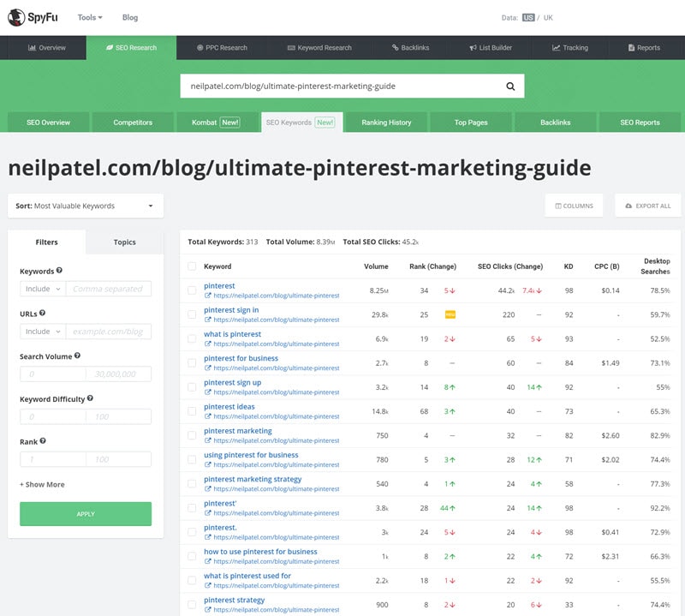Expand the '+ Show More' filters
The image size is (685, 616).
point(42,484)
